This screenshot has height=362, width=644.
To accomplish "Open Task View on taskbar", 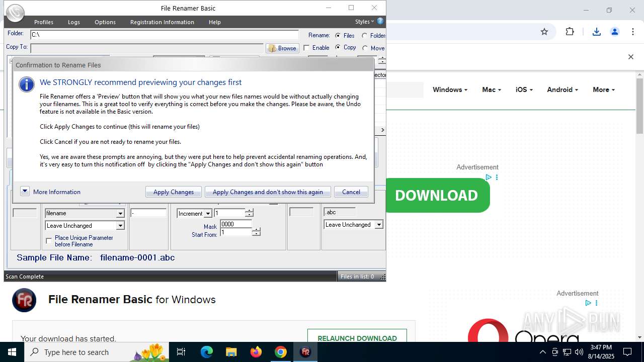I will click(x=181, y=352).
